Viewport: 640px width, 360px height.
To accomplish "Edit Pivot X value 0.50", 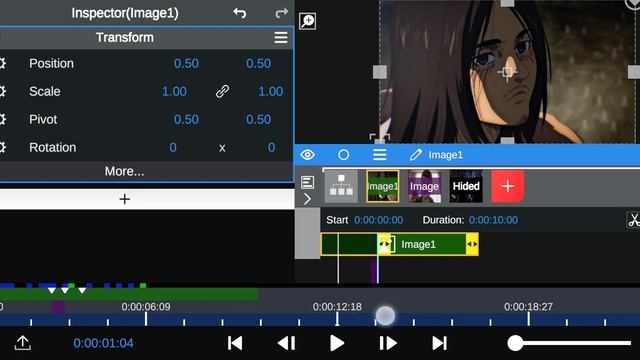I will (186, 120).
